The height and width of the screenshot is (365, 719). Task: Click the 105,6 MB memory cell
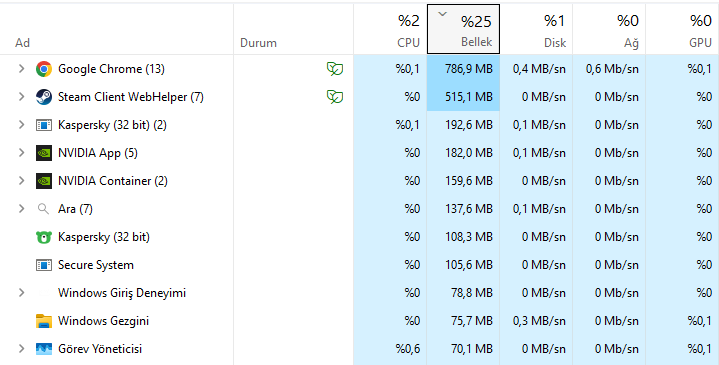coord(463,265)
